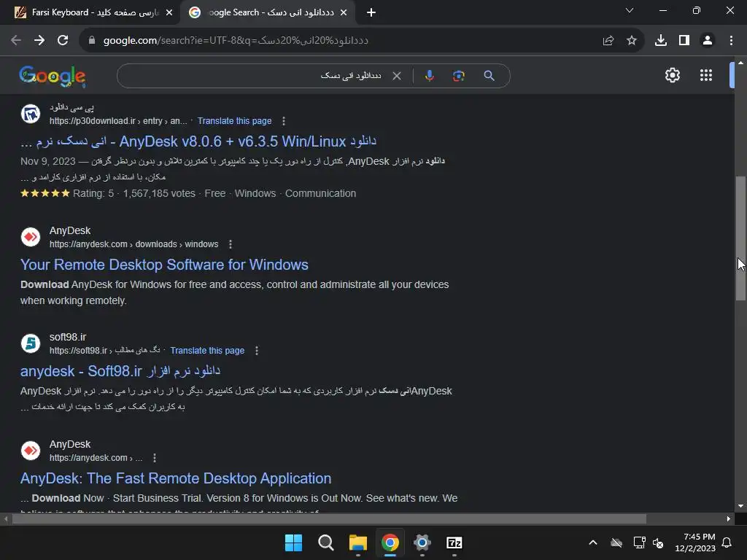Click AnyDesk favicon beside Fast Remote Desktop result
The height and width of the screenshot is (560, 747).
pyautogui.click(x=31, y=451)
